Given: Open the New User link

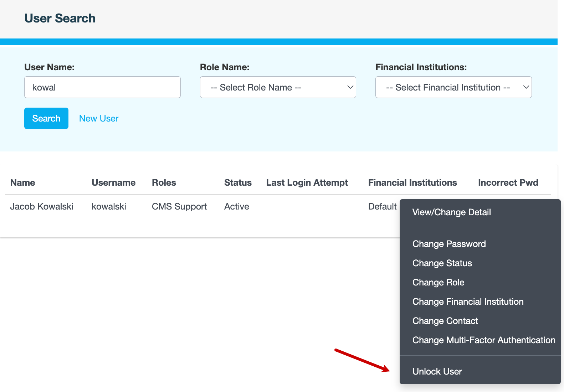Looking at the screenshot, I should [x=99, y=119].
